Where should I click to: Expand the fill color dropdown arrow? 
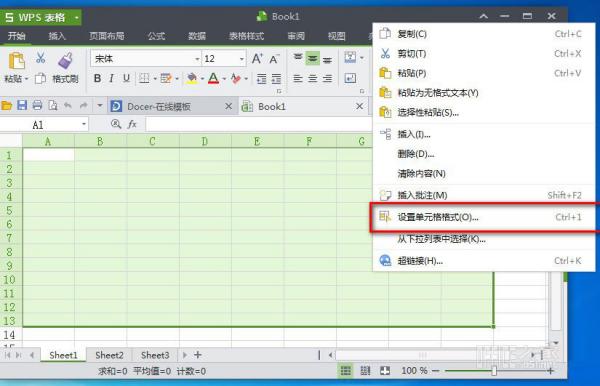(x=202, y=79)
